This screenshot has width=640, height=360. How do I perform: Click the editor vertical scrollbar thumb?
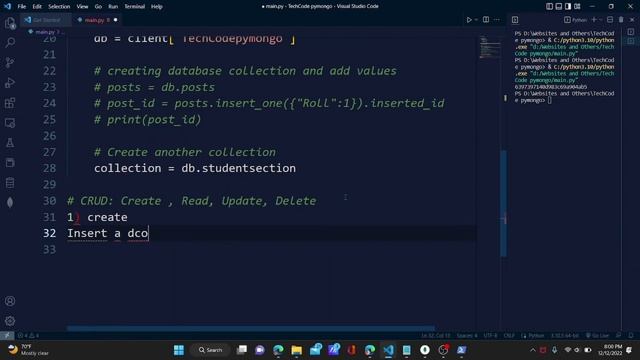[504, 203]
